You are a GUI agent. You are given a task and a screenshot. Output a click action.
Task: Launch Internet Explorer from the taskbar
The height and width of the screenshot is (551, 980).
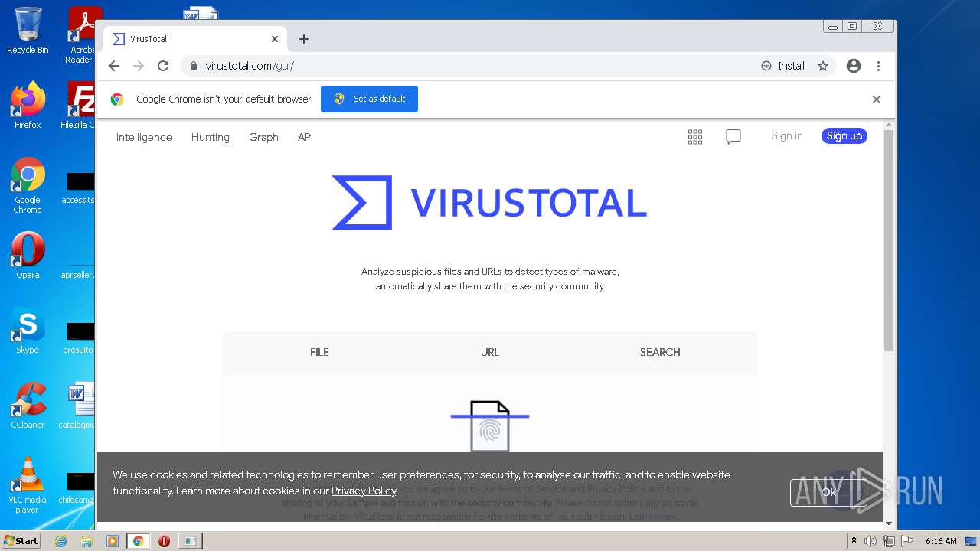(x=60, y=541)
